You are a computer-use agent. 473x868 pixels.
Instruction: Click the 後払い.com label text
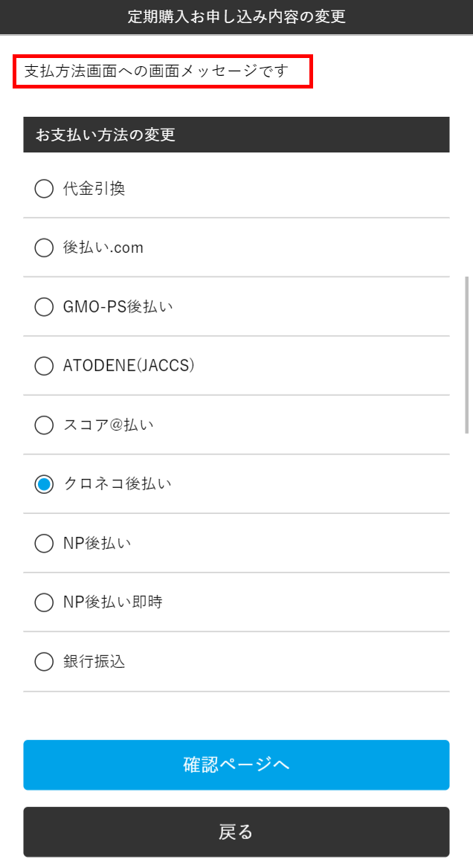pos(103,248)
